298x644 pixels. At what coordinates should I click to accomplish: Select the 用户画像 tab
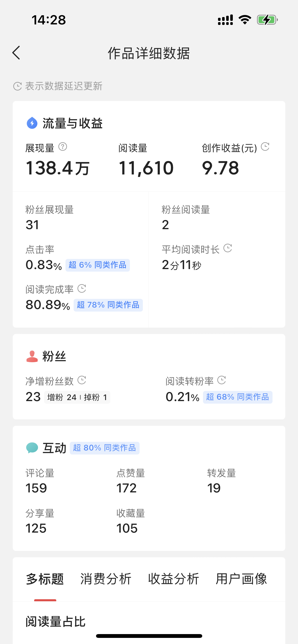tap(241, 579)
